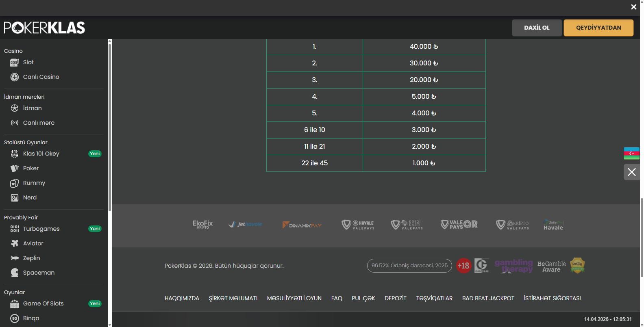The width and height of the screenshot is (644, 327).
Task: Click the DinamikPay payment logo
Action: coord(302,225)
